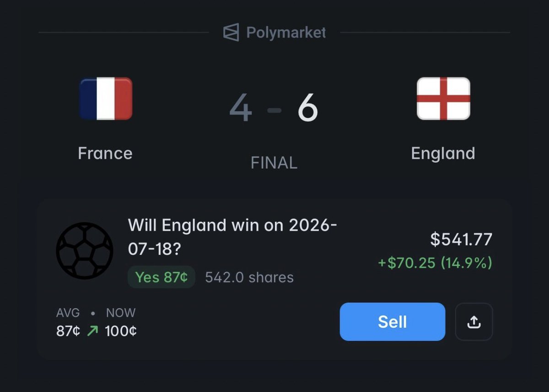Viewport: 549px width, 392px height.
Task: Open the 'Will England win on 2026-07-18?' market
Action: 232,237
